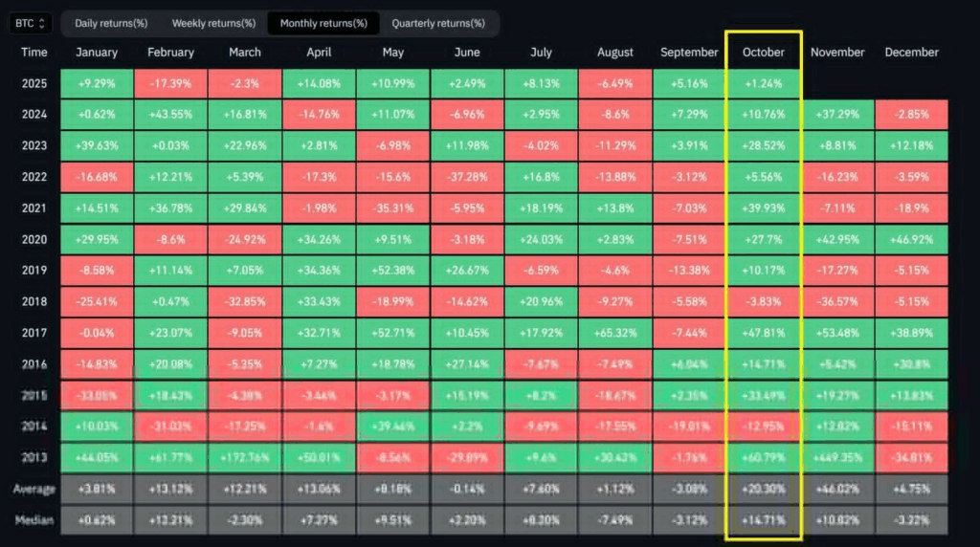980x547 pixels.
Task: Select the 2013 row label
Action: [33, 457]
